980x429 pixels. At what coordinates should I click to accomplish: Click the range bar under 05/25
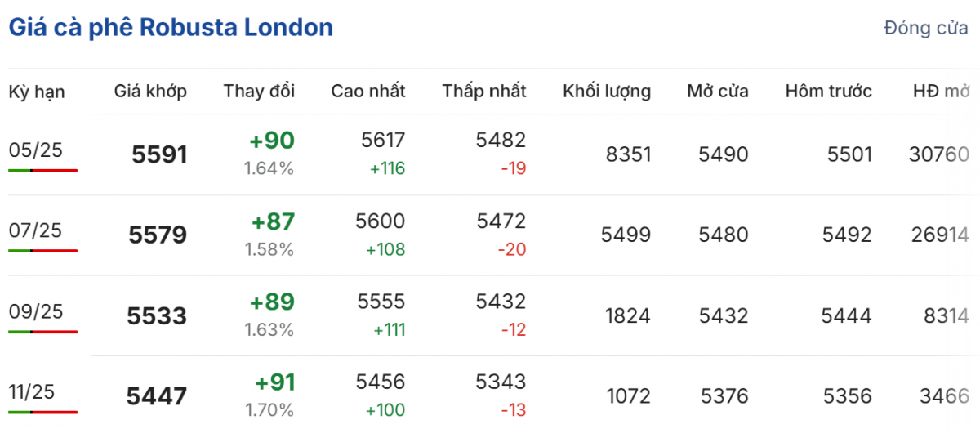43,170
